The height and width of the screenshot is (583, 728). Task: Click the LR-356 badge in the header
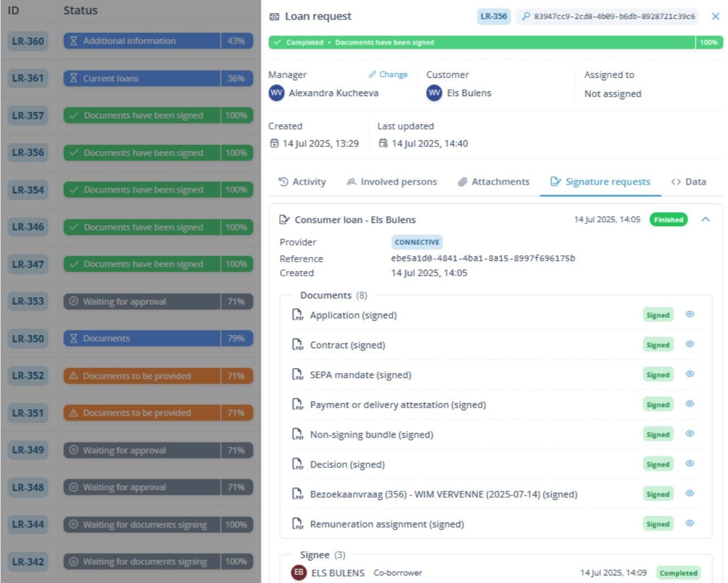pyautogui.click(x=494, y=16)
